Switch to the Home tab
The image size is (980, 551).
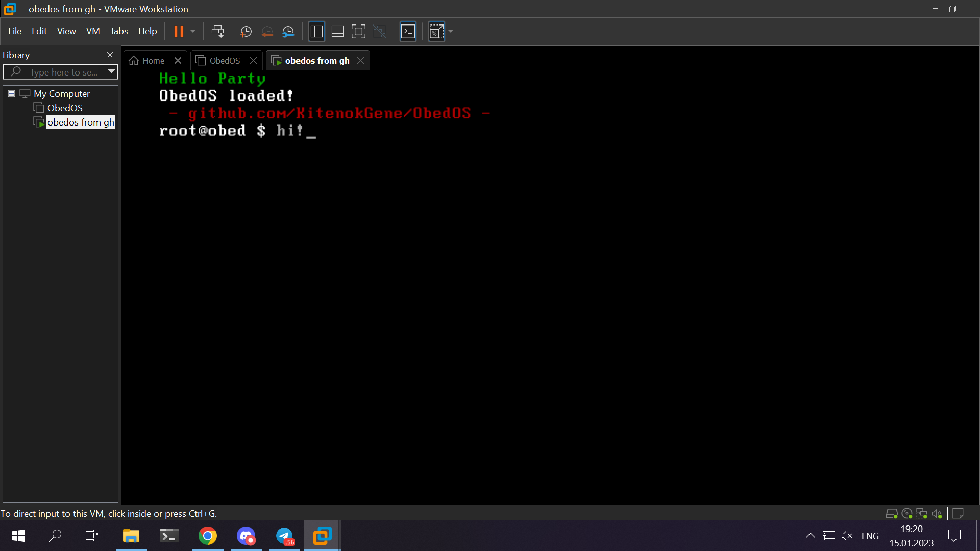154,61
